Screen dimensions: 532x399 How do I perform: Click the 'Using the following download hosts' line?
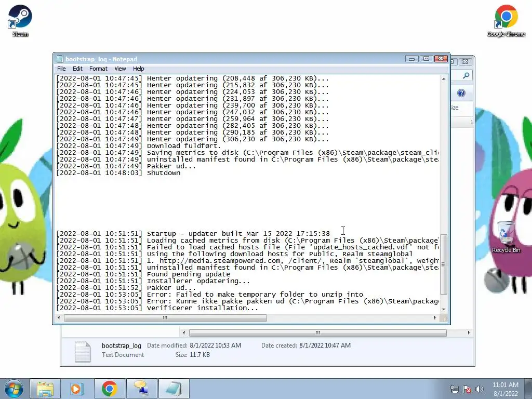234,254
